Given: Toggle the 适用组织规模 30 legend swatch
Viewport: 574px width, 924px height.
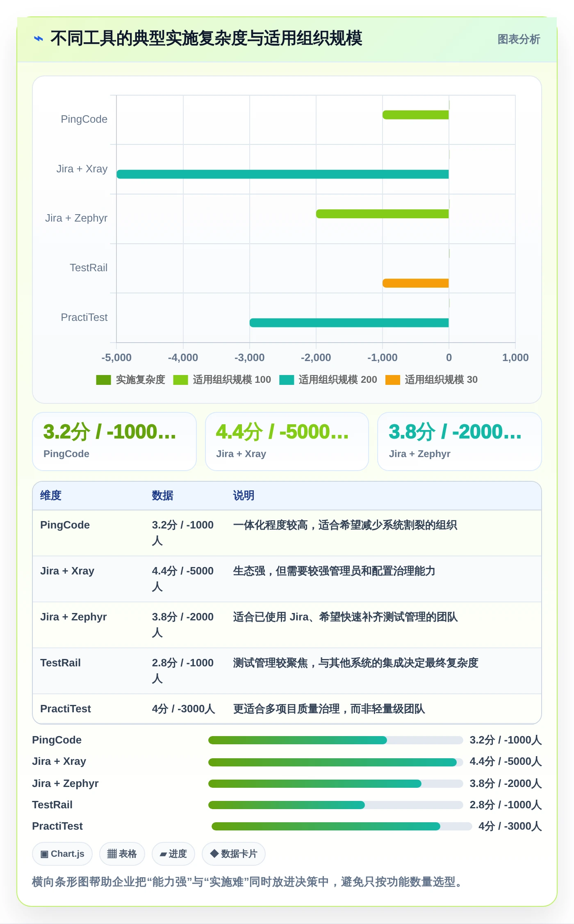Looking at the screenshot, I should 392,380.
